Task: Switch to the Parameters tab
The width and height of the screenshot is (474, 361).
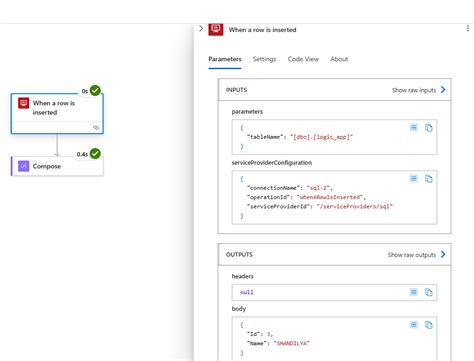Action: pos(225,59)
